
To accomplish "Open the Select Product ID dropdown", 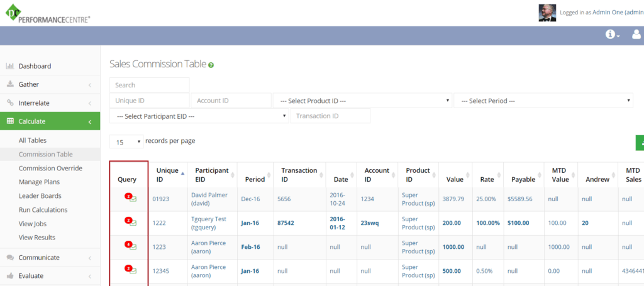I will tap(362, 101).
